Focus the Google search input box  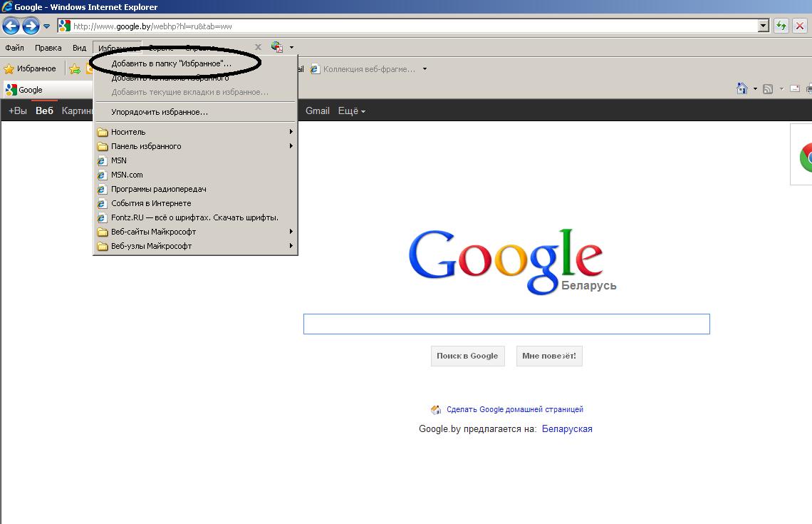click(506, 324)
